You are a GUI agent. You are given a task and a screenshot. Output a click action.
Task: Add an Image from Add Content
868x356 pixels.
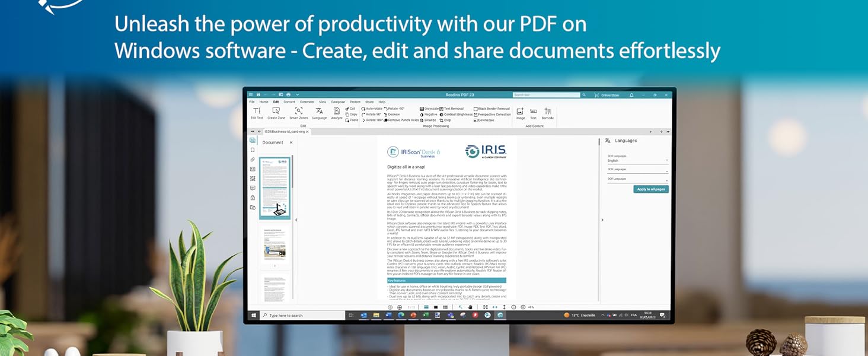(520, 113)
